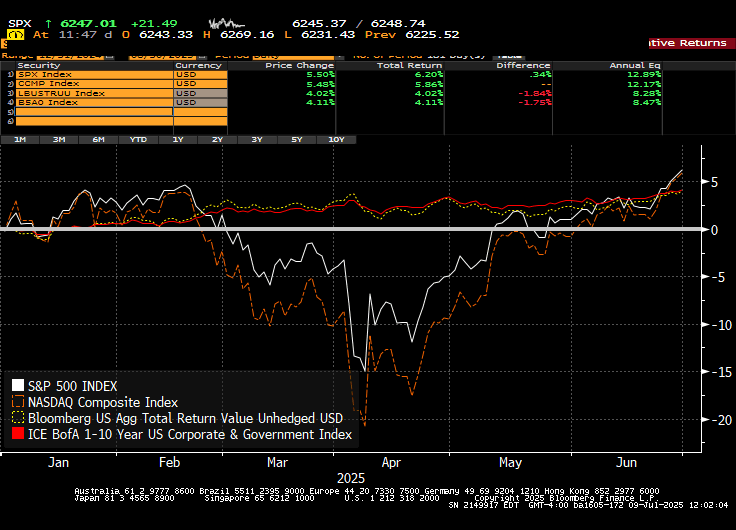Click the SPX Index security field
This screenshot has height=530, width=736.
point(94,74)
